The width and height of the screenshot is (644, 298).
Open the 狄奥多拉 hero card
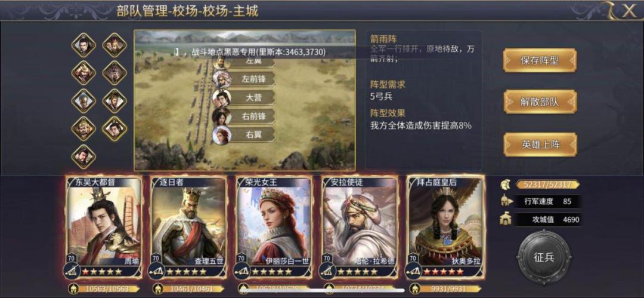pyautogui.click(x=445, y=227)
